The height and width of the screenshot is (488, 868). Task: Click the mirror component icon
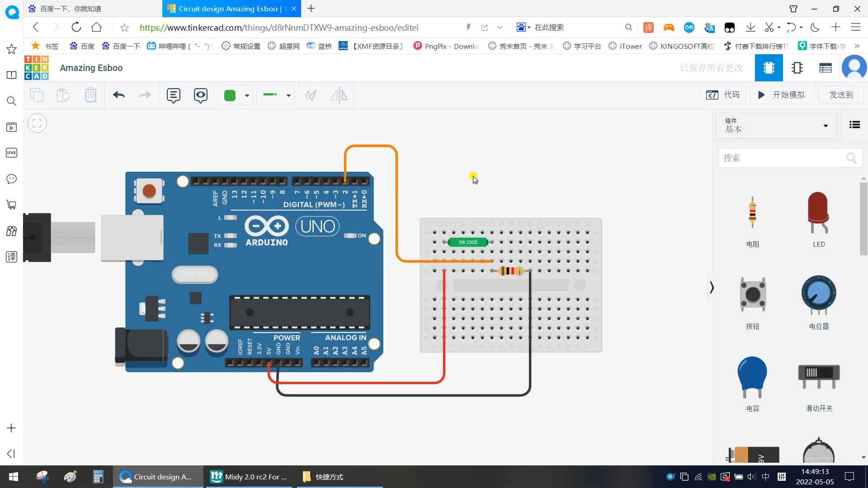coord(339,95)
